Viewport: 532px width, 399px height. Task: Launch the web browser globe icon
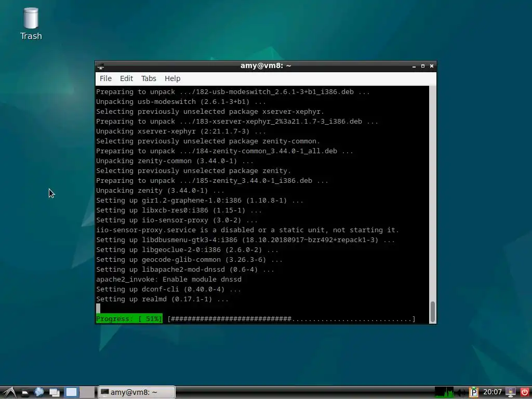[x=39, y=392]
